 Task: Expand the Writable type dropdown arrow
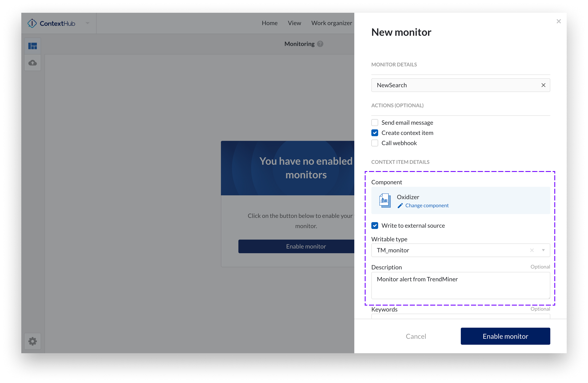click(543, 250)
